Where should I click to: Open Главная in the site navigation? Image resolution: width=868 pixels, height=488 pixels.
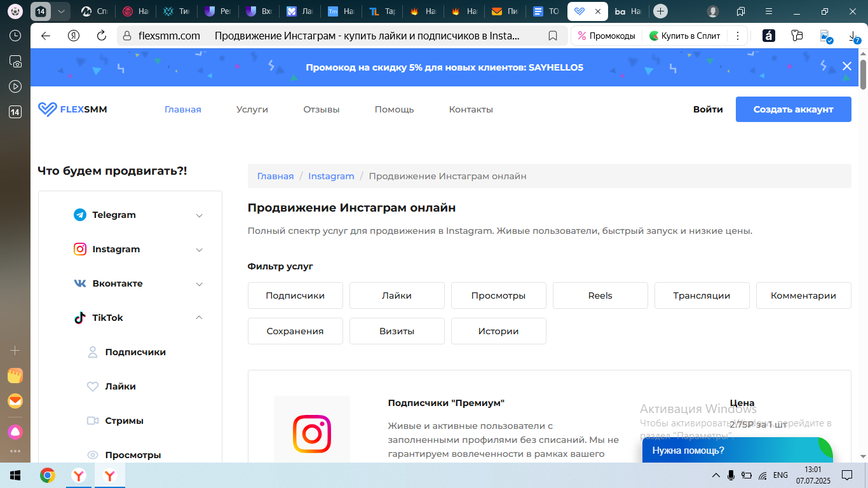click(x=183, y=109)
